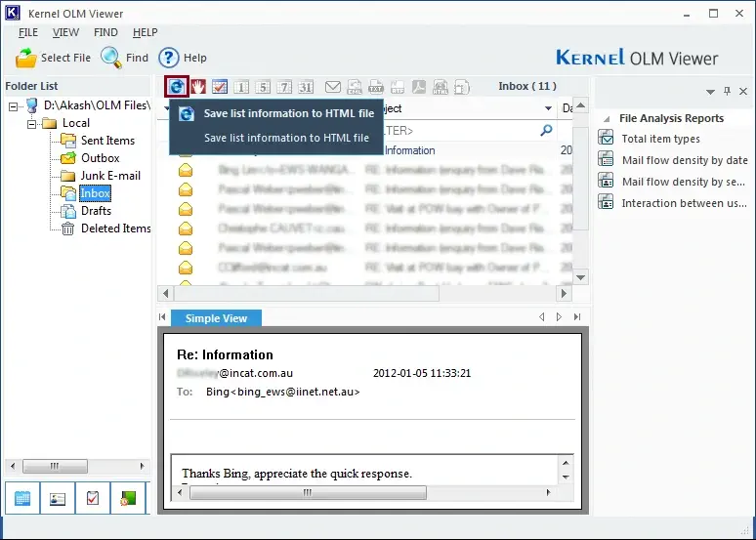Select the email with subject Information

click(410, 150)
